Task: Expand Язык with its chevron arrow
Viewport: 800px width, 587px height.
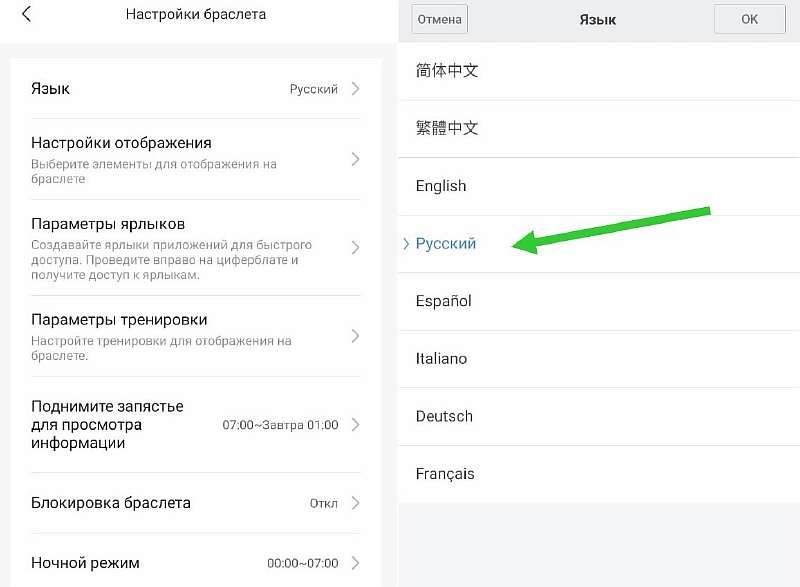Action: (x=355, y=89)
